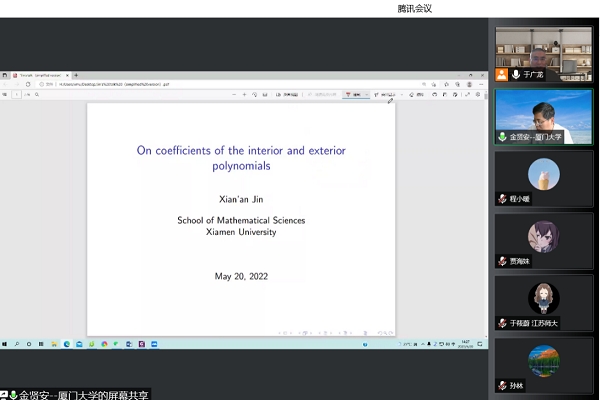Toggle muted mic icon on 程小曦 tile
The image size is (600, 400).
502,199
